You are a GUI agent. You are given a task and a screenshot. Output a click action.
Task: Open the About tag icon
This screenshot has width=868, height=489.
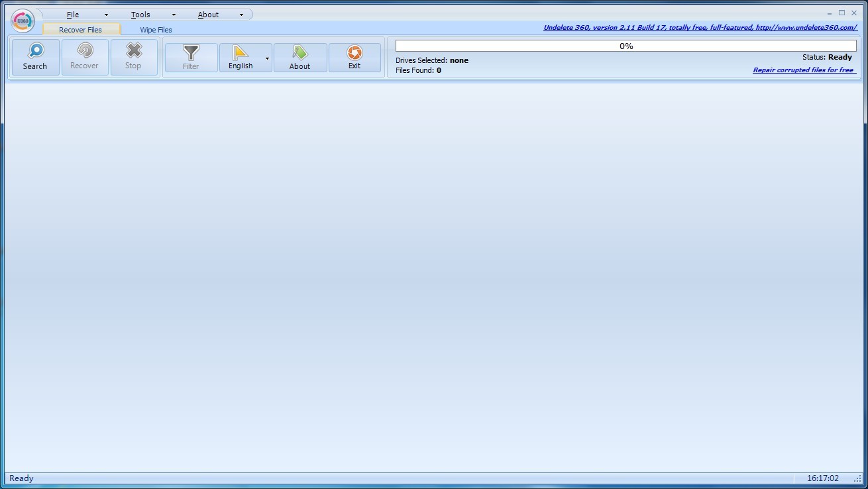pos(299,53)
